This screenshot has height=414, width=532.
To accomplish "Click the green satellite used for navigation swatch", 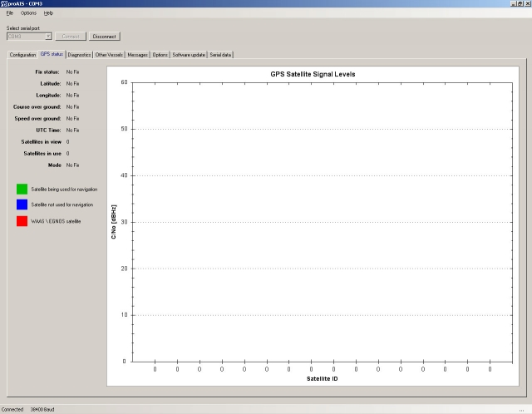I will (22, 189).
